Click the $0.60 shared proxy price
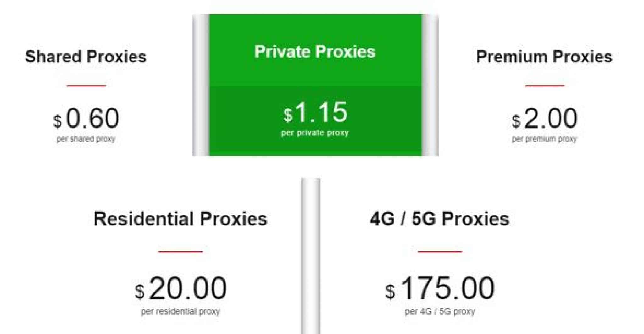The width and height of the screenshot is (644, 334). (86, 119)
